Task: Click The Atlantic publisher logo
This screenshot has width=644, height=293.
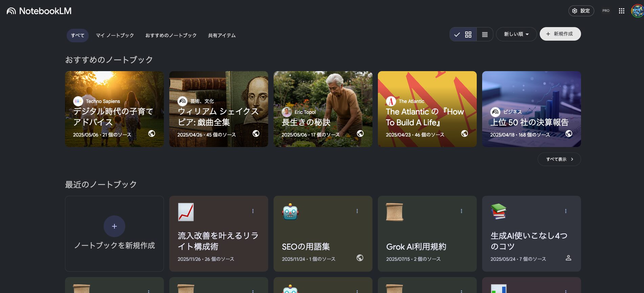Action: [x=391, y=101]
